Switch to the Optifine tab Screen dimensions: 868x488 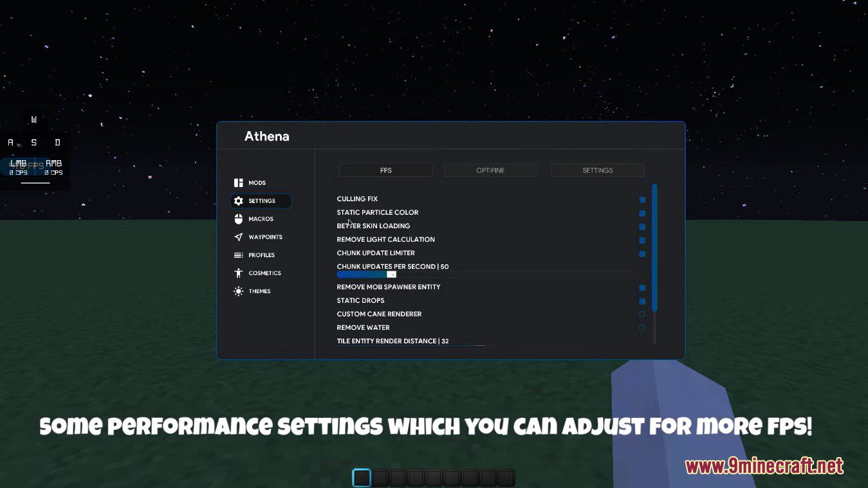click(x=491, y=170)
